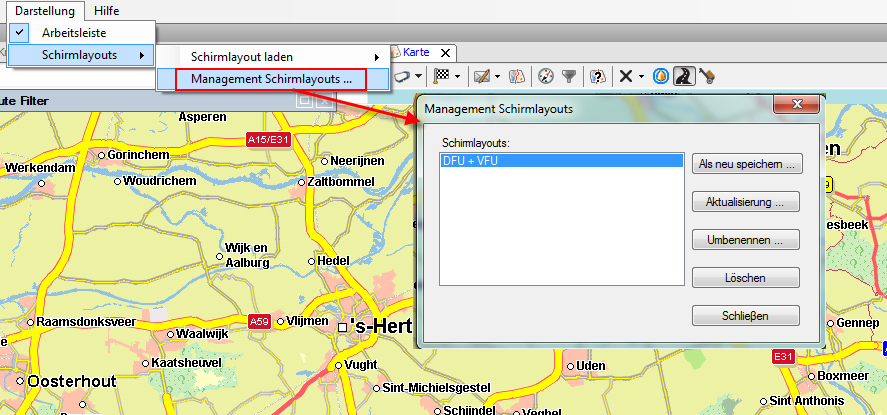Click the funnel filter icon
This screenshot has height=415, width=887.
(568, 76)
